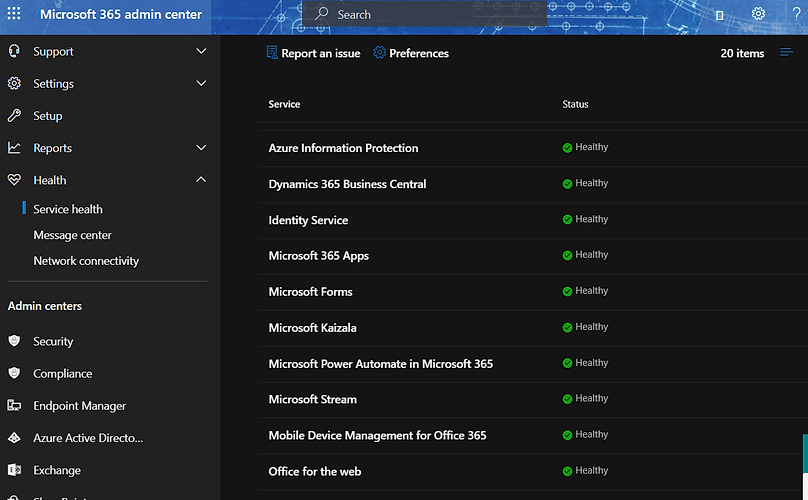This screenshot has height=500, width=808.
Task: Open the Security admin center
Action: pyautogui.click(x=53, y=341)
